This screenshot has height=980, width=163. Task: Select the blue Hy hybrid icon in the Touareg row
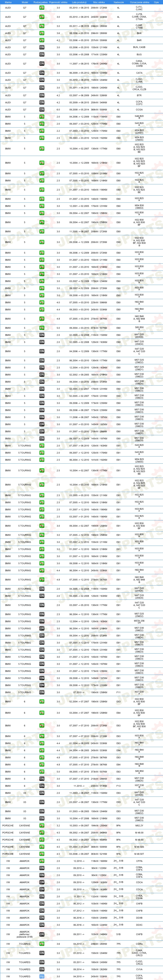click(42, 977)
